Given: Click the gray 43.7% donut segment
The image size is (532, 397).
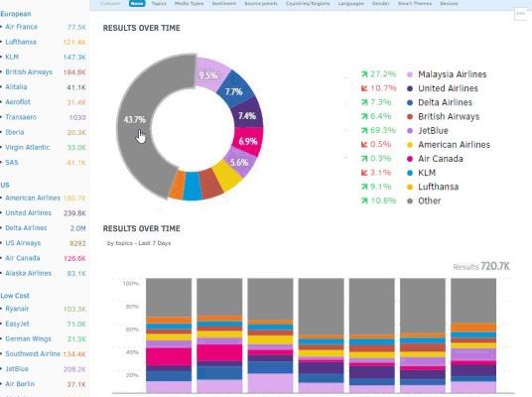Looking at the screenshot, I should click(x=134, y=119).
